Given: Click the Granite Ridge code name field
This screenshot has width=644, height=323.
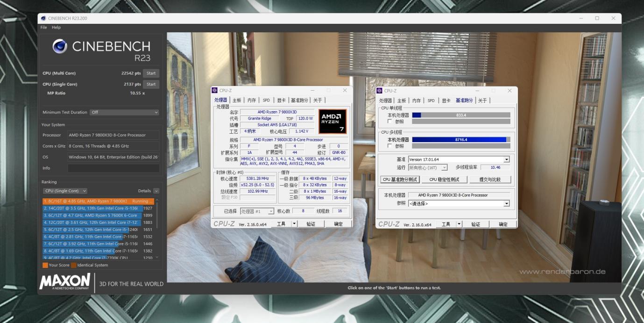Looking at the screenshot, I should tap(259, 119).
